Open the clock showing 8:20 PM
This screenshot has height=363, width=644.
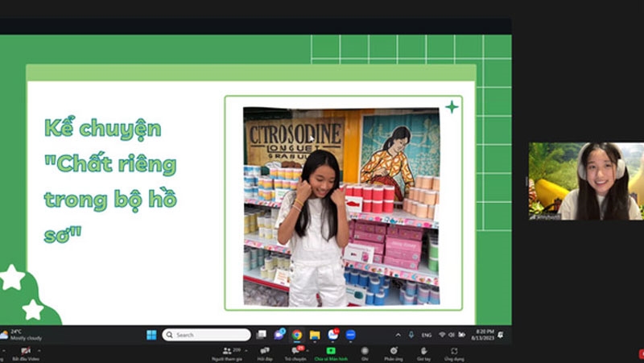click(x=482, y=335)
